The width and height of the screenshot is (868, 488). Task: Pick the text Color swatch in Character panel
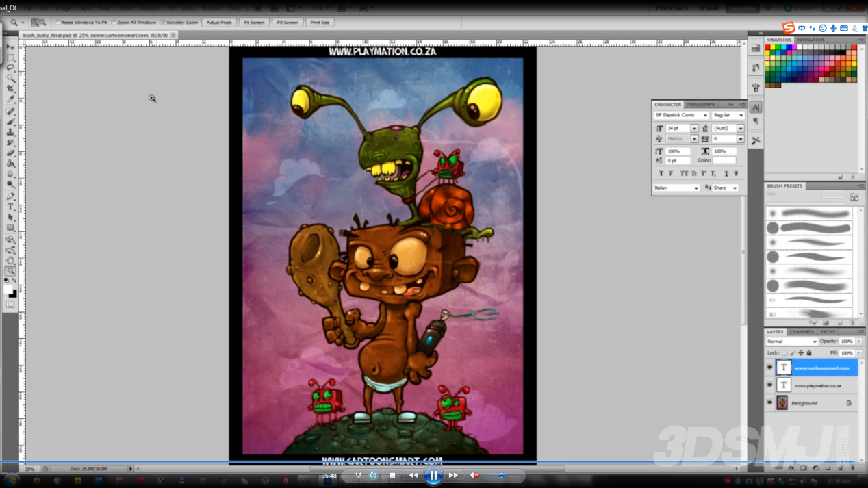pos(724,161)
